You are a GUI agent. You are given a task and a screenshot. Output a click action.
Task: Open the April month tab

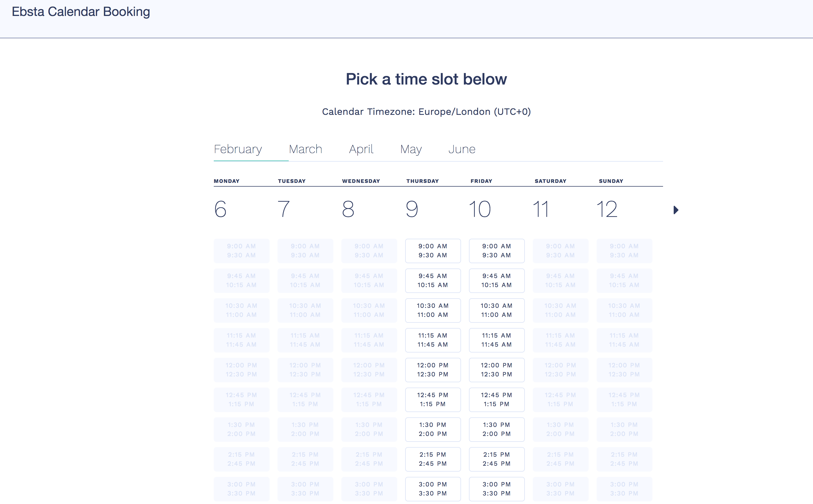pos(361,149)
